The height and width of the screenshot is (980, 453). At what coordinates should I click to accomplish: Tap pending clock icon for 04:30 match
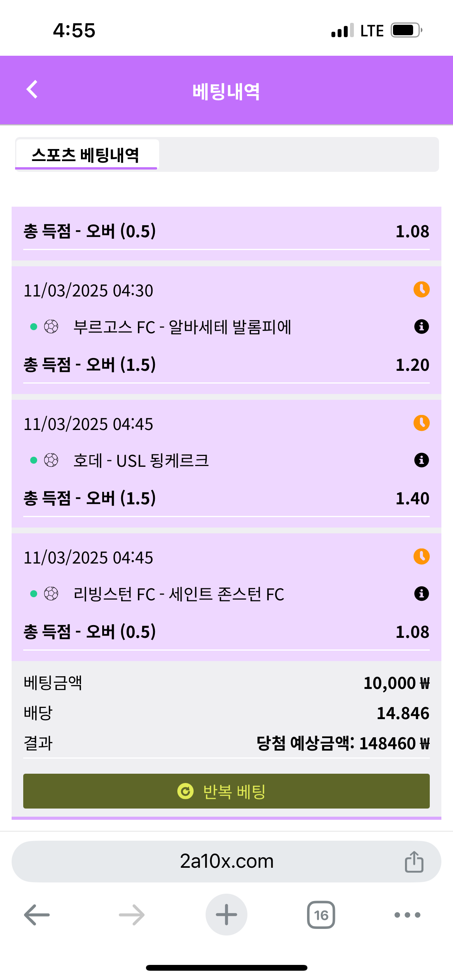coord(421,290)
